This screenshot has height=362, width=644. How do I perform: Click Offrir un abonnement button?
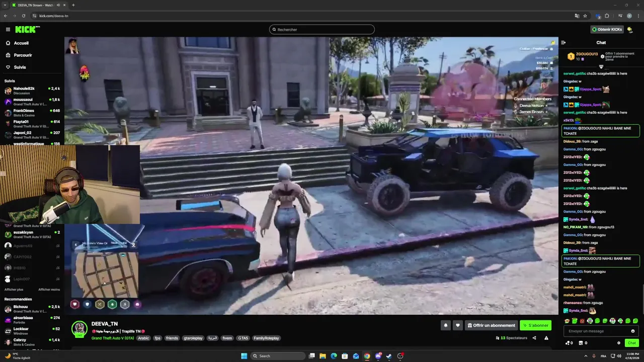click(491, 325)
